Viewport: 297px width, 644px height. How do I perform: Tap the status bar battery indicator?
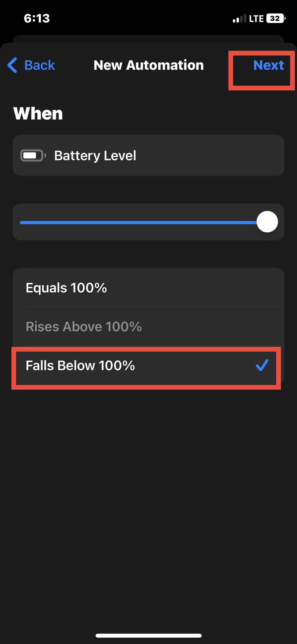tap(276, 19)
